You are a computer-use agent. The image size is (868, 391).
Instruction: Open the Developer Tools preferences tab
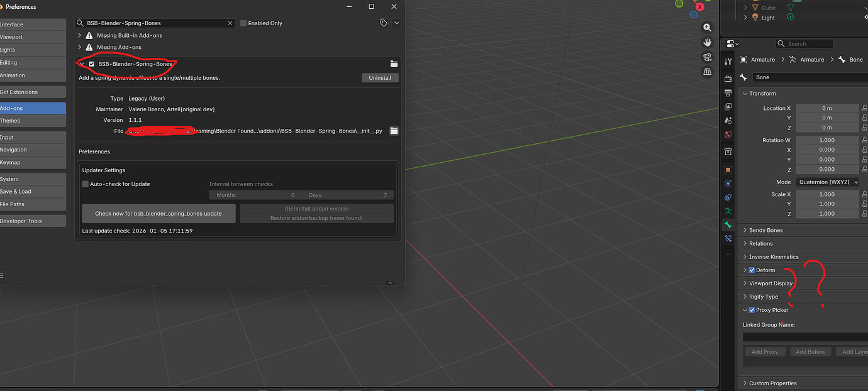[33, 221]
